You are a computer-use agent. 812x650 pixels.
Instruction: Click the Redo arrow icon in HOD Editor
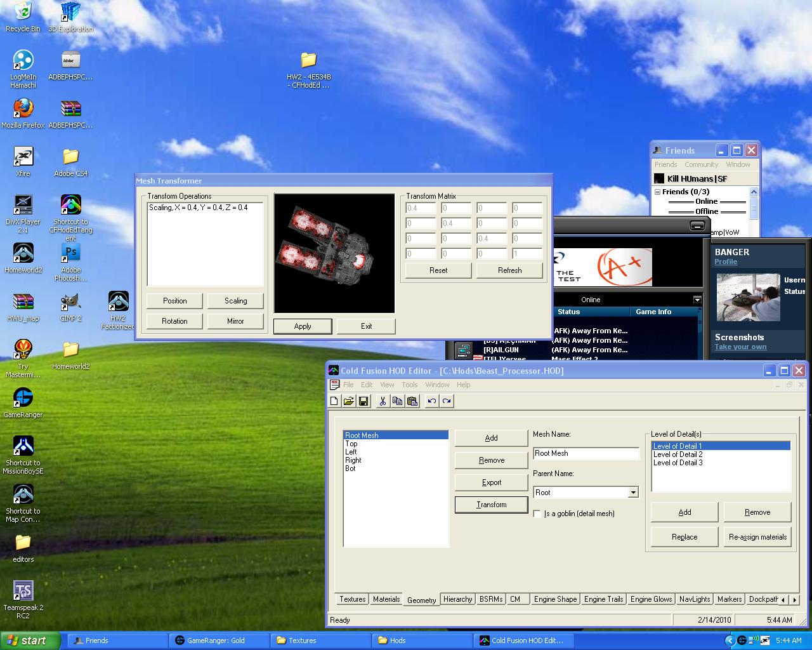[447, 401]
